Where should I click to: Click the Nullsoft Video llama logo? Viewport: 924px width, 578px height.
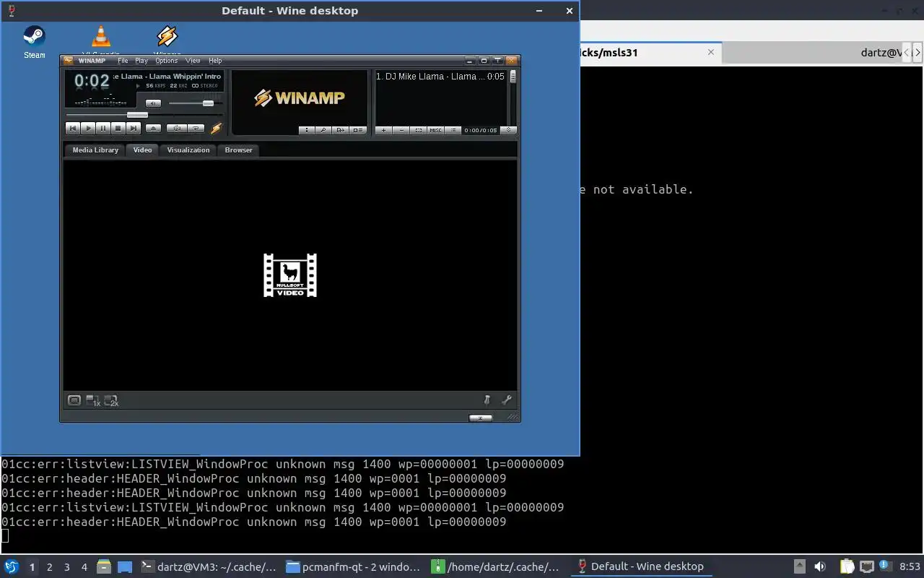tap(290, 275)
